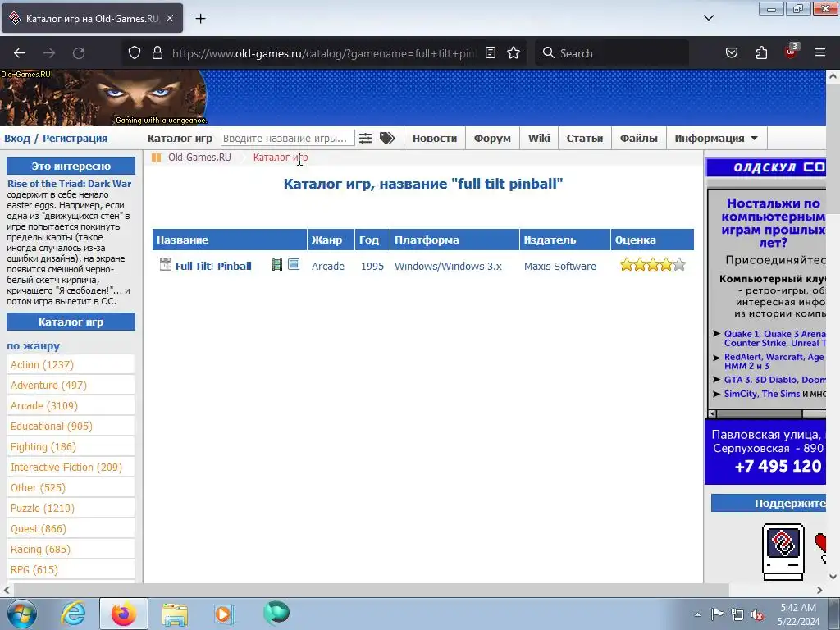
Task: Launch Internet Explorer from the taskbar
Action: (x=73, y=614)
